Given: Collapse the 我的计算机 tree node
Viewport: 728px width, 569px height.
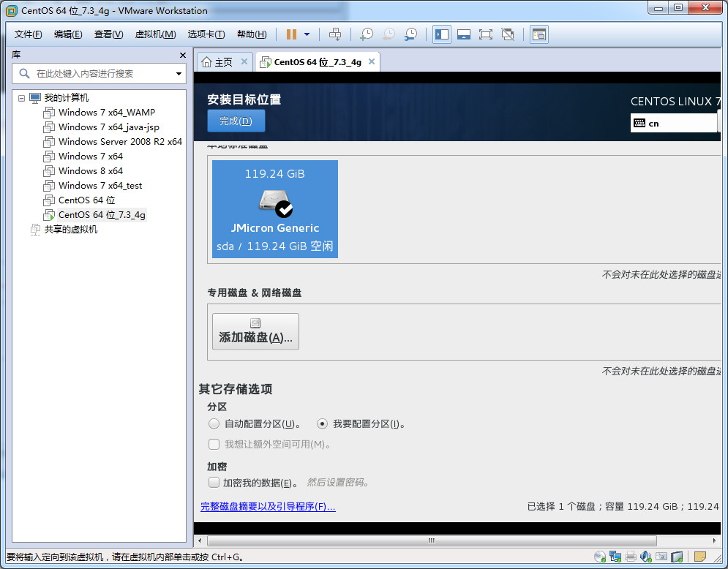Looking at the screenshot, I should point(21,98).
